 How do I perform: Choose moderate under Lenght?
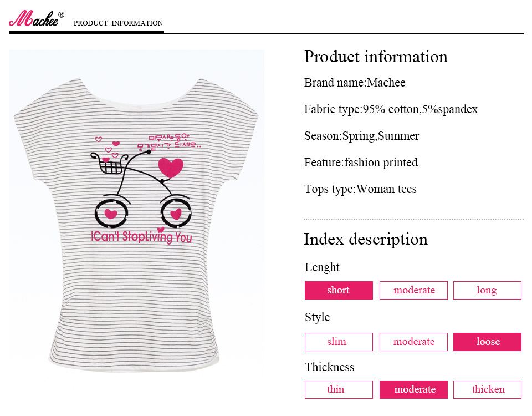413,290
